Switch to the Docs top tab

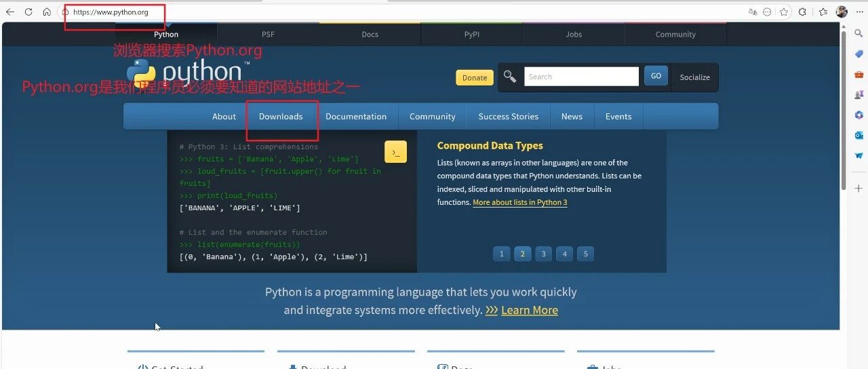click(370, 34)
